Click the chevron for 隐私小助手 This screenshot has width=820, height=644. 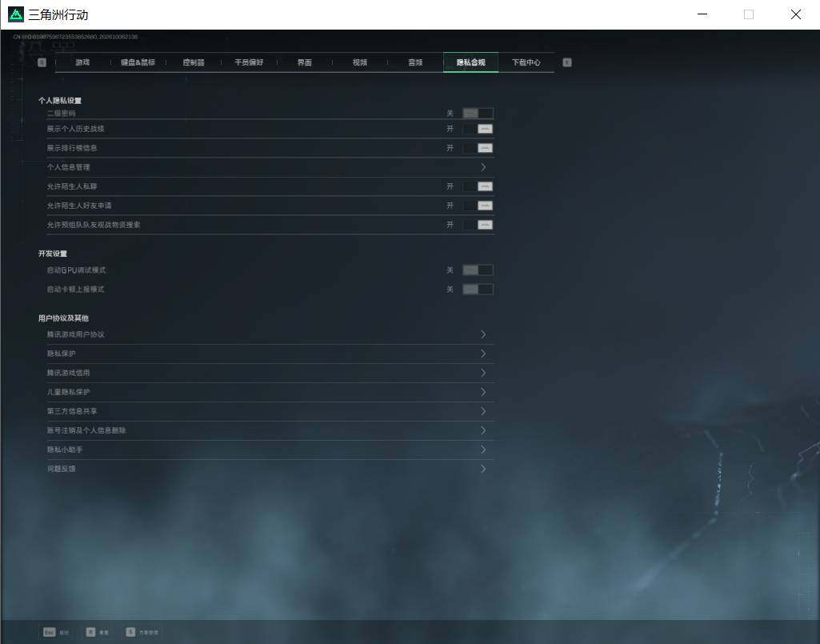tap(483, 450)
